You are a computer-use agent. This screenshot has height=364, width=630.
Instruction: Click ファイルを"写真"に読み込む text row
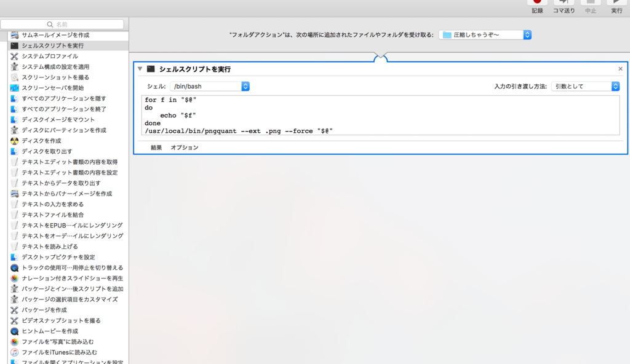click(x=57, y=341)
